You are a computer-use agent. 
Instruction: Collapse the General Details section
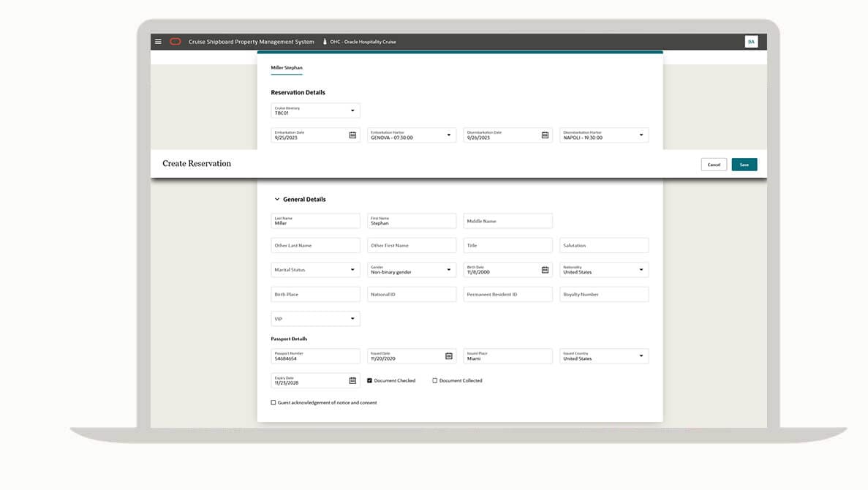(277, 199)
